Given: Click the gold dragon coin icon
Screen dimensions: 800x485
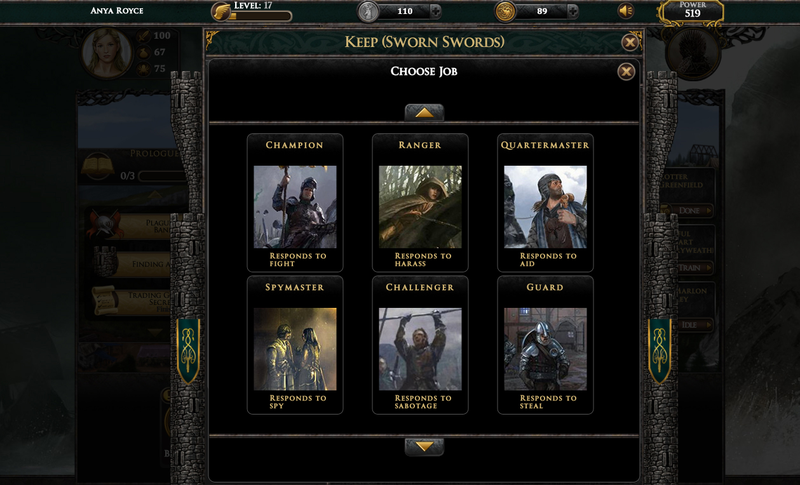Looking at the screenshot, I should click(x=505, y=11).
